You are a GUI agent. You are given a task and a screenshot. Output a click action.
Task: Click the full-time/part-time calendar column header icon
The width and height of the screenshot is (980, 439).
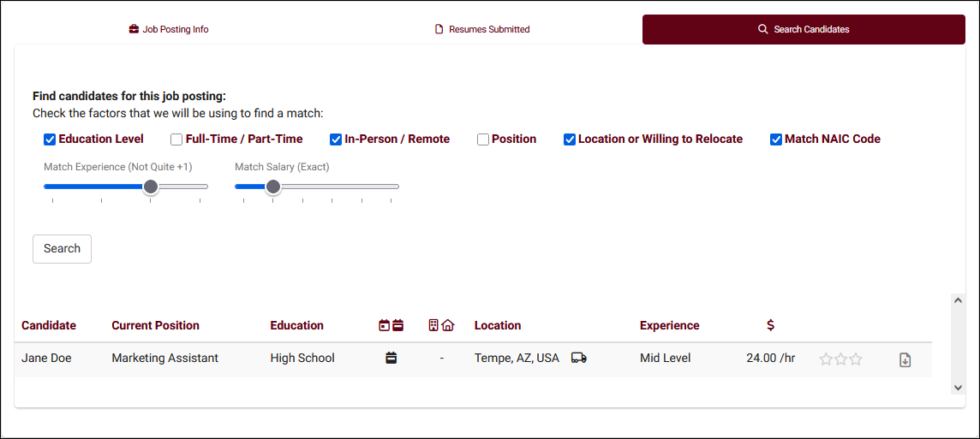[x=391, y=325]
